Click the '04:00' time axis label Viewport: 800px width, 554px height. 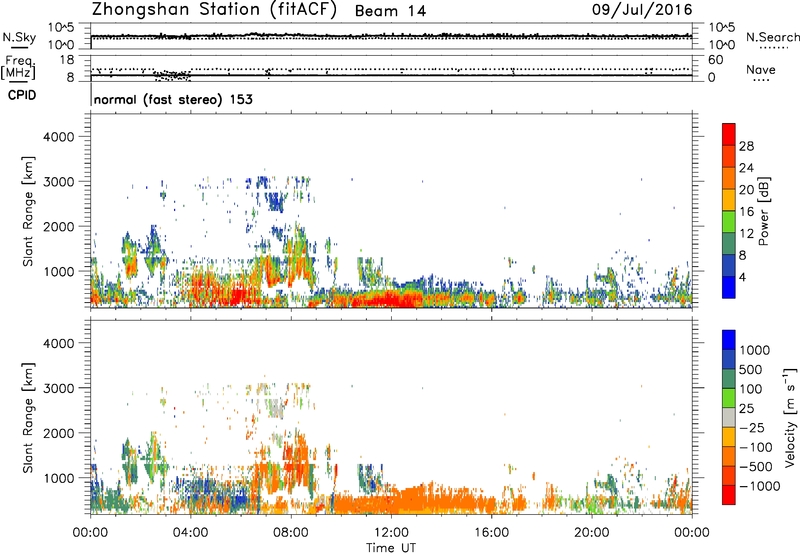tap(190, 533)
